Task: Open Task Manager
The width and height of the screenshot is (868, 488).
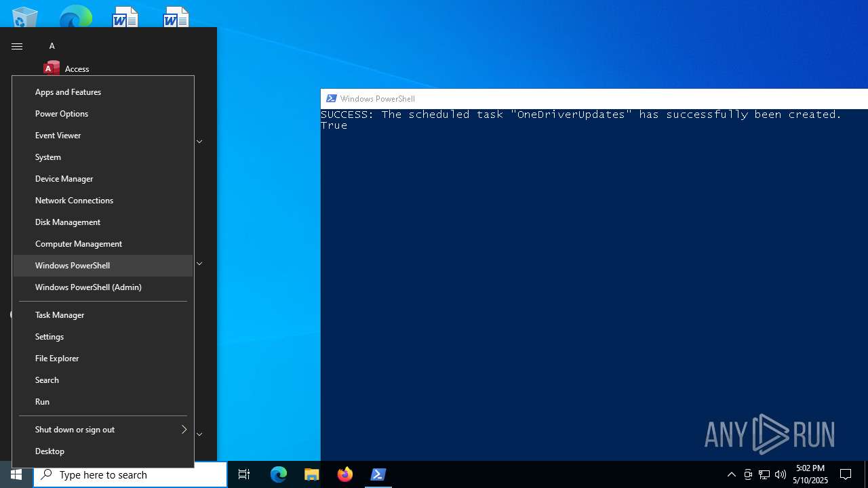Action: (103, 314)
